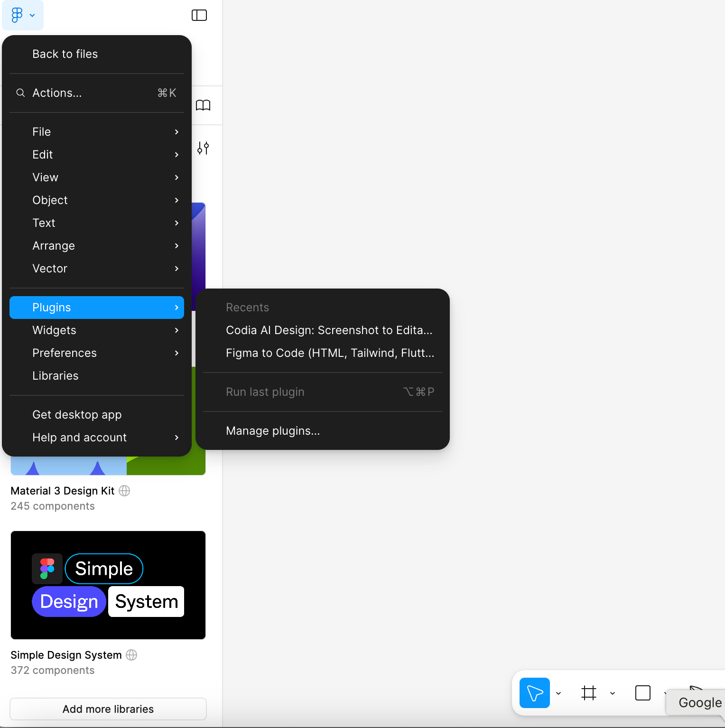Open the libraries book icon
The width and height of the screenshot is (725, 728).
203,105
